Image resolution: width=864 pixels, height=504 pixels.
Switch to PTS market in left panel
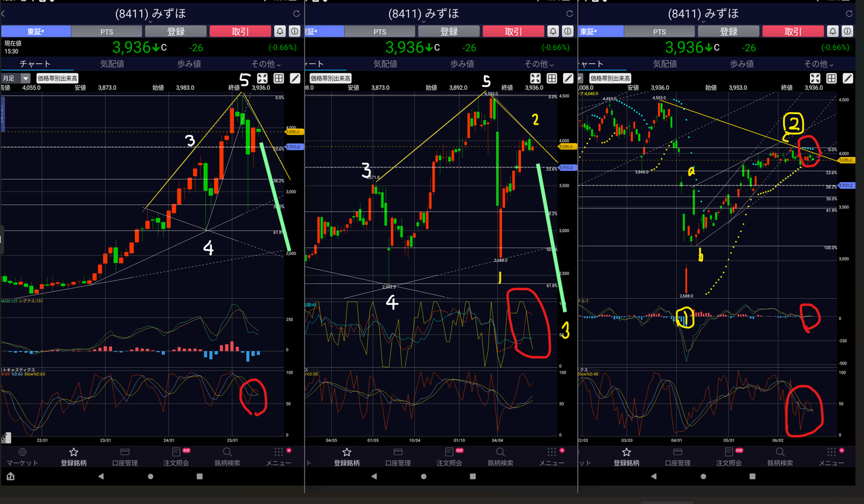(107, 31)
